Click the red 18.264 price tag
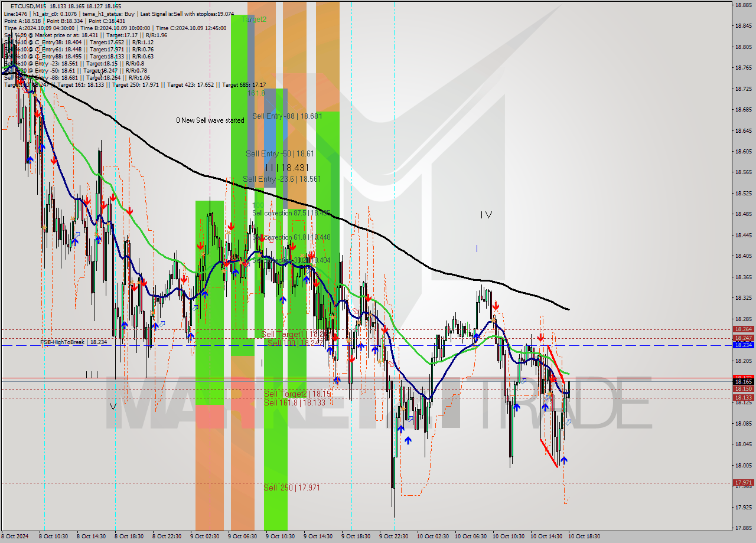The height and width of the screenshot is (543, 756). (743, 329)
